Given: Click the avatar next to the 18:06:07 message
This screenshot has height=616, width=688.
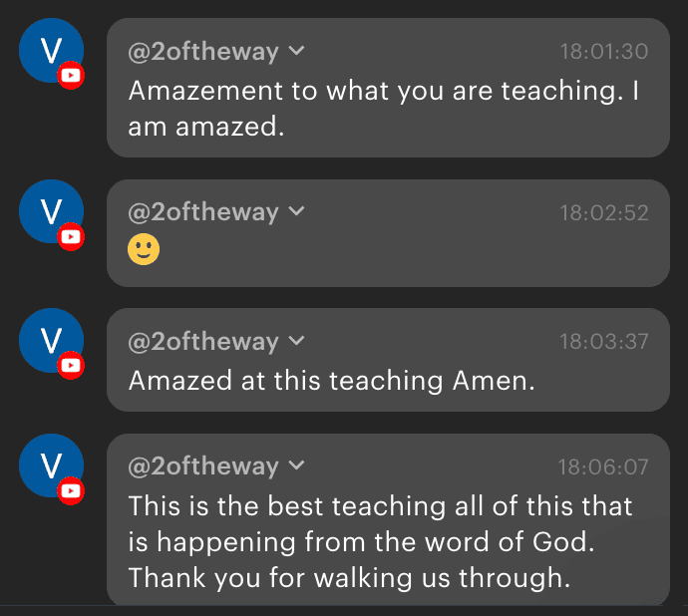Looking at the screenshot, I should tap(50, 465).
